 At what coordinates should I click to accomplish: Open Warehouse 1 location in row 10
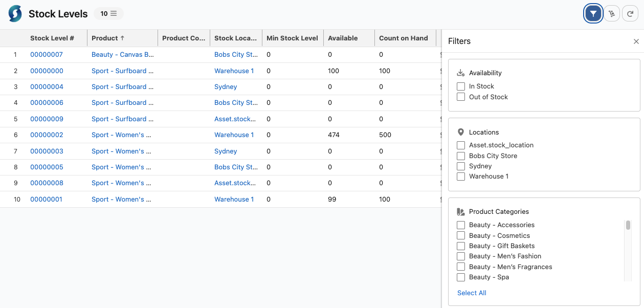234,200
